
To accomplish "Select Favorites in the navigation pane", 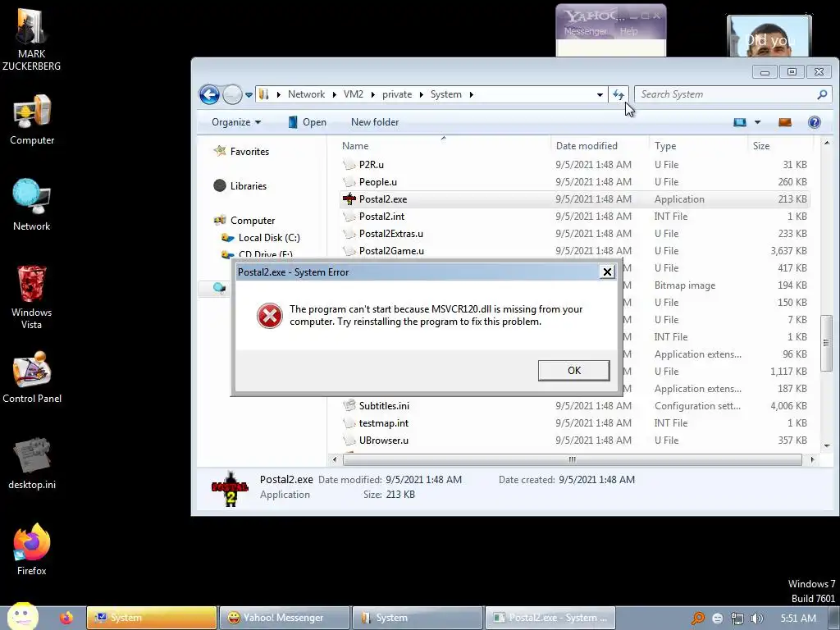I will [249, 152].
